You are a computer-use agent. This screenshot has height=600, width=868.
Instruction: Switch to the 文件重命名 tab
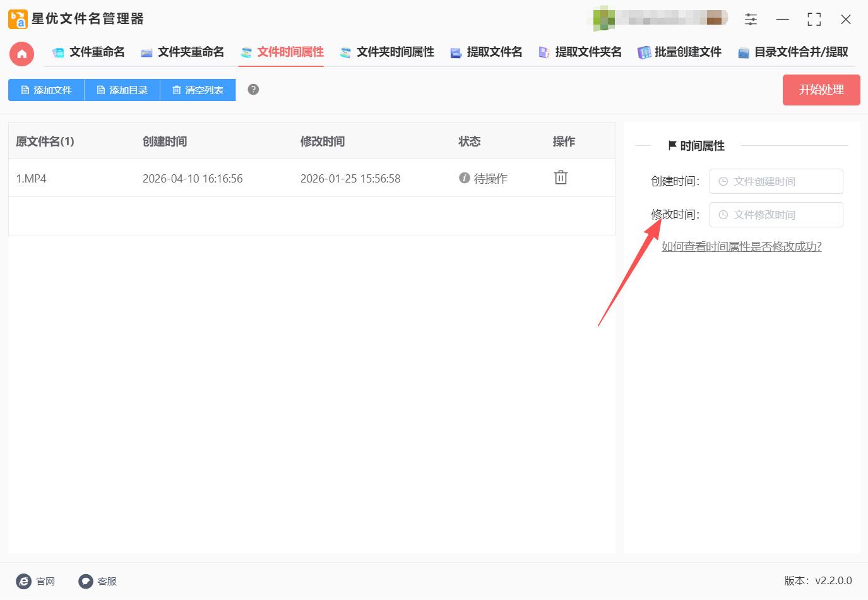point(88,52)
